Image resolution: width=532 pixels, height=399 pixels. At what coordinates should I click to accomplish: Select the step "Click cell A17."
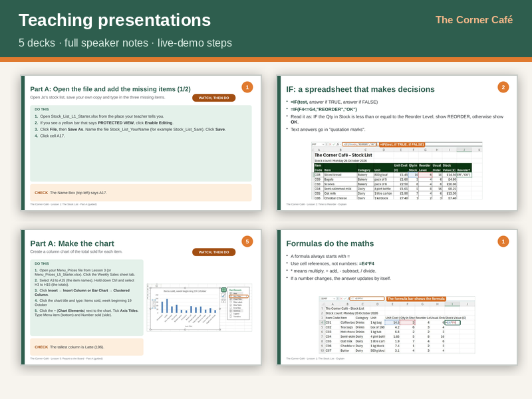(x=49, y=136)
